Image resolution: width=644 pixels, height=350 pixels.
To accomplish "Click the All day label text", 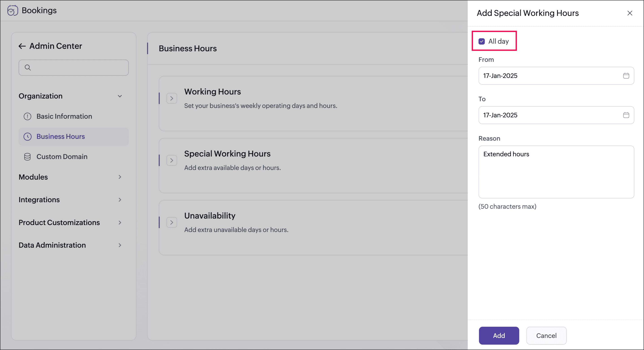I will point(499,41).
